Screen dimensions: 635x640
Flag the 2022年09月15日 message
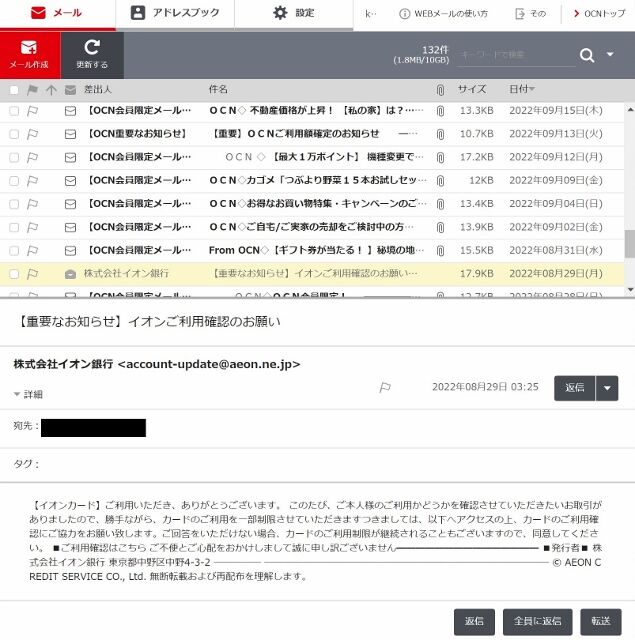32,111
